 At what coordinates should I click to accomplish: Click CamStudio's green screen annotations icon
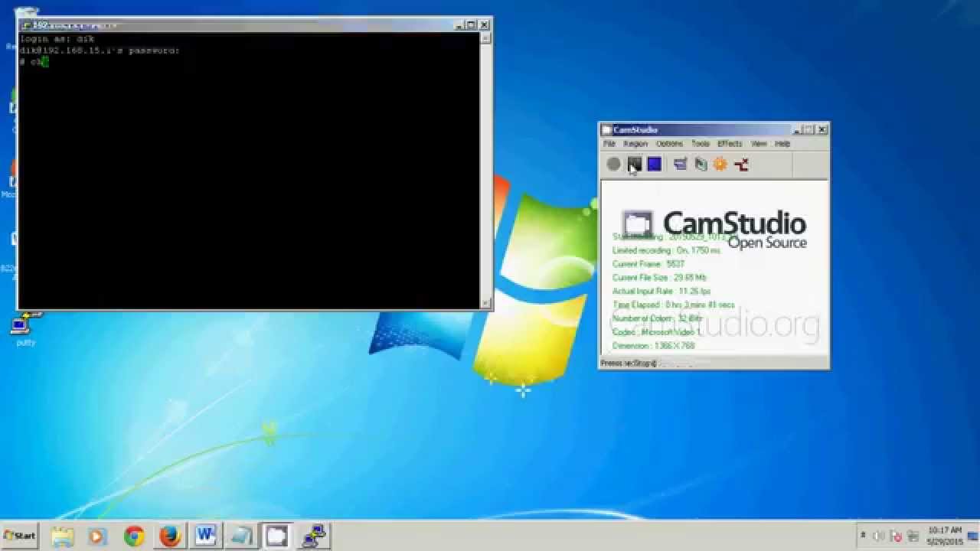701,165
